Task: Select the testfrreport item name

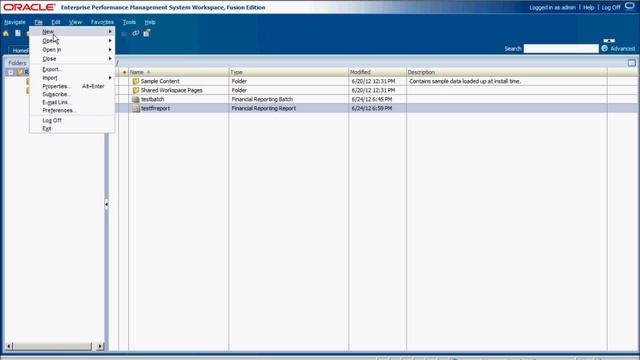Action: tap(155, 108)
